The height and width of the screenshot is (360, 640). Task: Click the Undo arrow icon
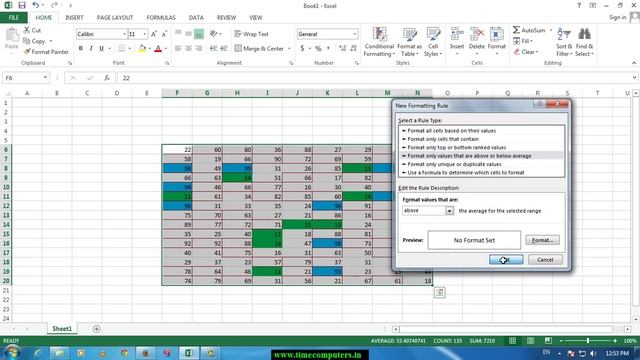click(x=36, y=5)
